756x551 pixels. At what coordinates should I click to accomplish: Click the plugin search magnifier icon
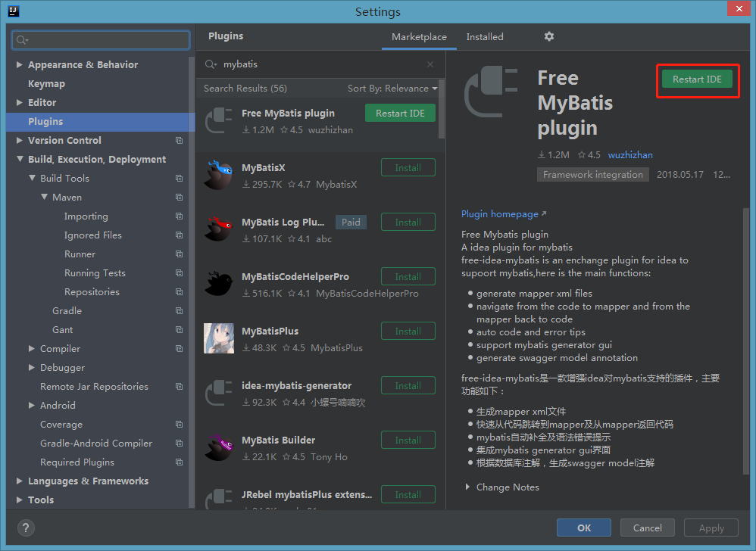[x=211, y=64]
